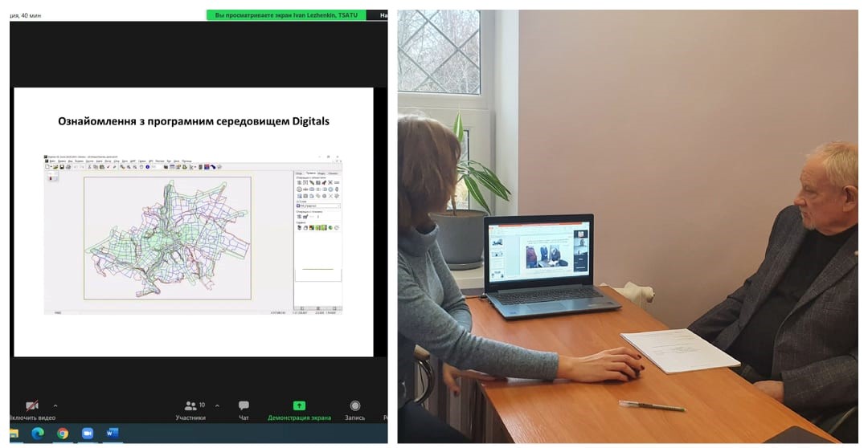868x448 pixels.
Task: Open the layer combo box in Digitals side panel
Action: coord(318,206)
